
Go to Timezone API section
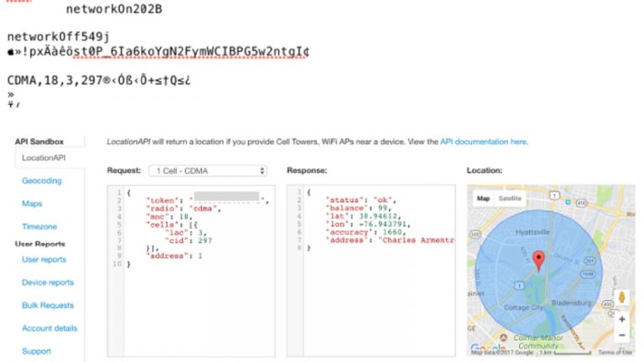[x=39, y=226]
